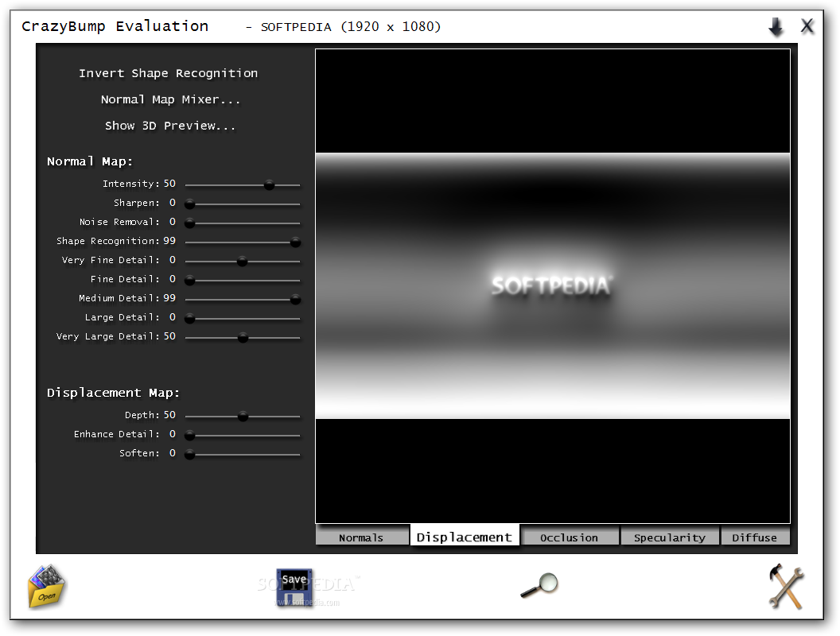Screen dimensions: 840x636
Task: Click the Shape Recognition slider handle
Action: pos(295,242)
